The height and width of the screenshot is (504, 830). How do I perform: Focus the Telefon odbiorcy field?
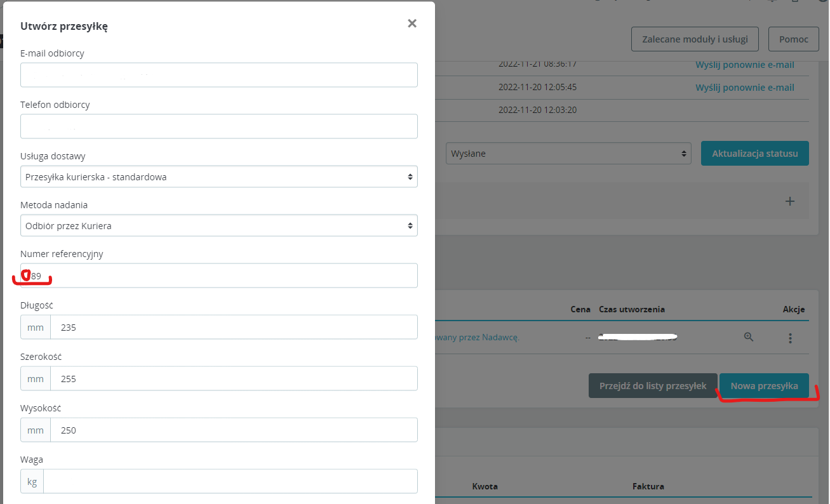coord(219,126)
